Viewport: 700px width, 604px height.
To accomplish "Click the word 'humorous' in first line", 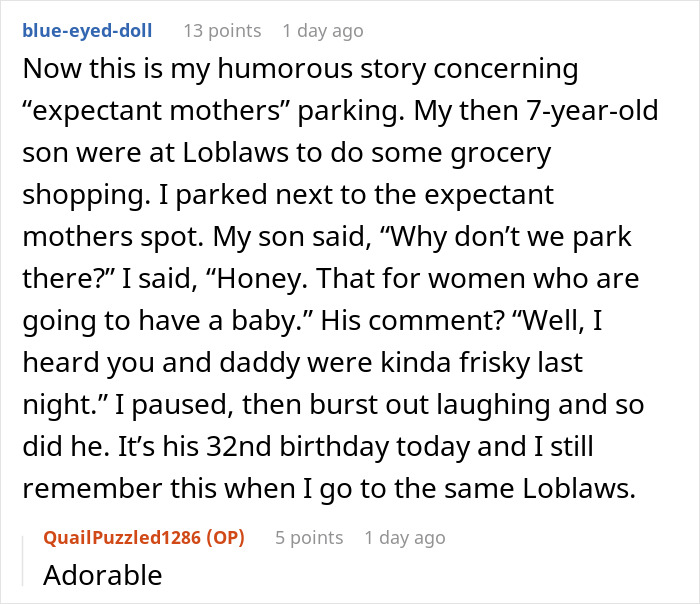I will [x=286, y=69].
